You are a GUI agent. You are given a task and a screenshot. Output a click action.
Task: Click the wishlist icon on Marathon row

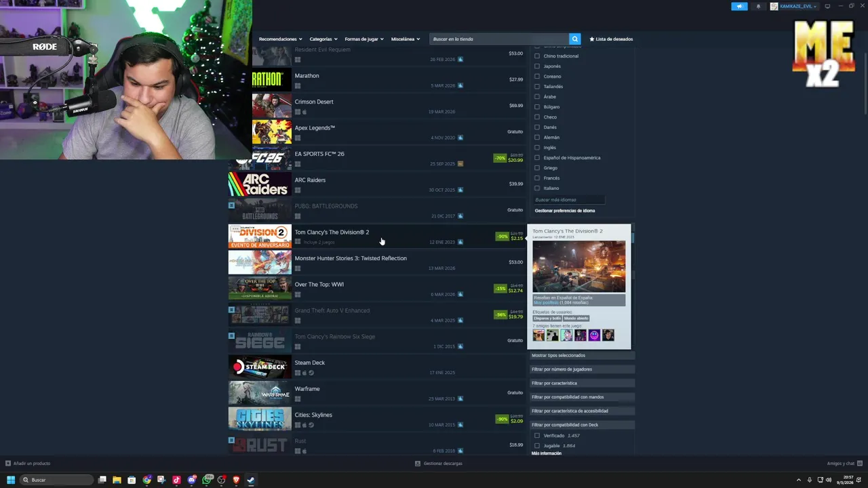(x=460, y=85)
